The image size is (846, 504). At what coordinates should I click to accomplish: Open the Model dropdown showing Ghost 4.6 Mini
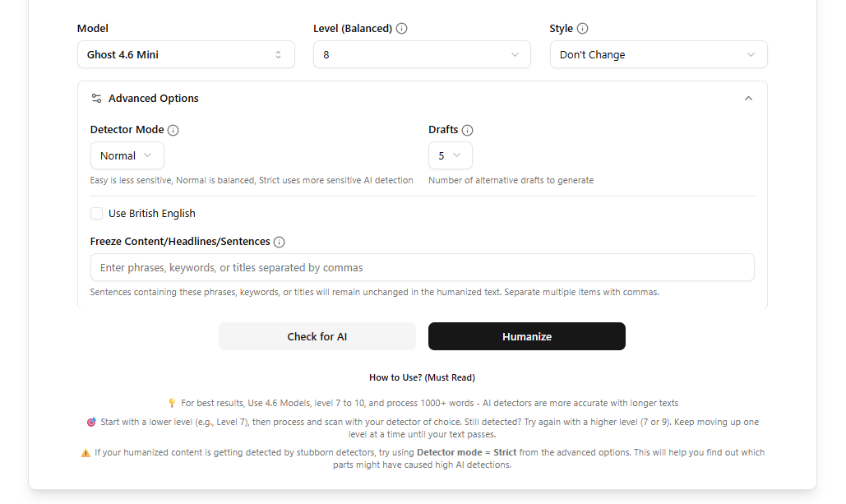pos(186,54)
